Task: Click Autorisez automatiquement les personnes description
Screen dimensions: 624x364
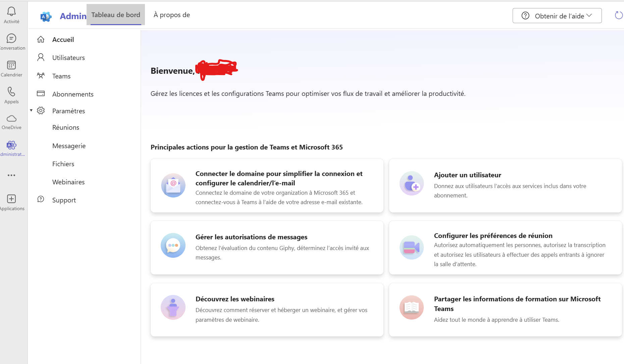Action: pyautogui.click(x=520, y=255)
